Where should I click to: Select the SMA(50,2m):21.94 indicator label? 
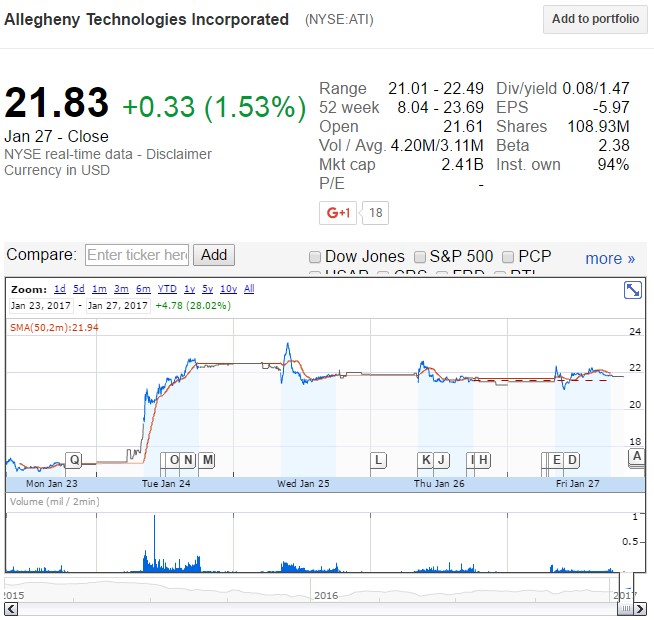[54, 328]
